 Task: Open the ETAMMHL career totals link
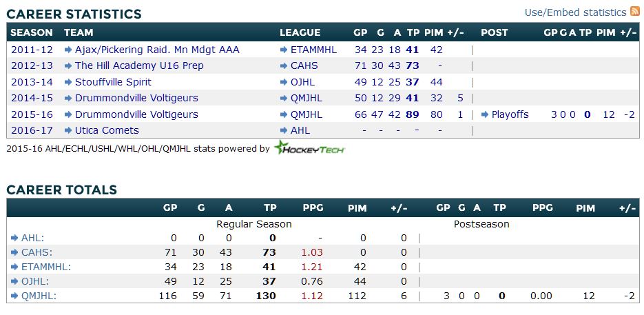(46, 267)
